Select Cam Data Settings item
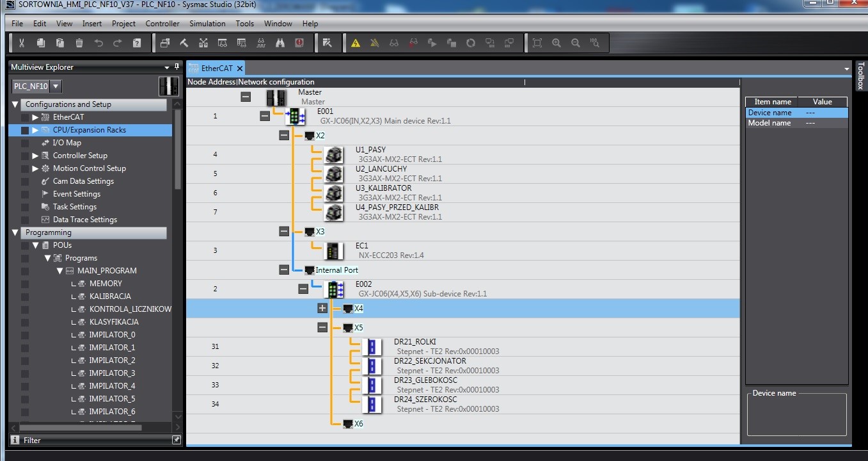This screenshot has width=868, height=461. click(x=83, y=181)
